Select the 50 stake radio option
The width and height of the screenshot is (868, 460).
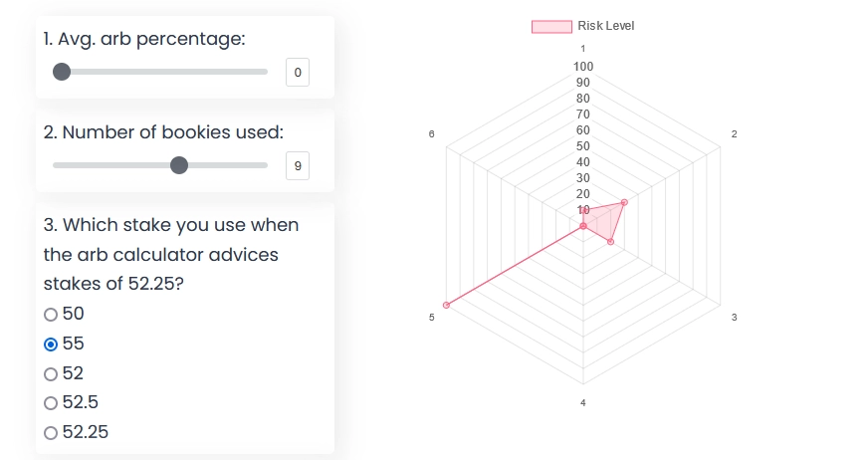pyautogui.click(x=51, y=315)
